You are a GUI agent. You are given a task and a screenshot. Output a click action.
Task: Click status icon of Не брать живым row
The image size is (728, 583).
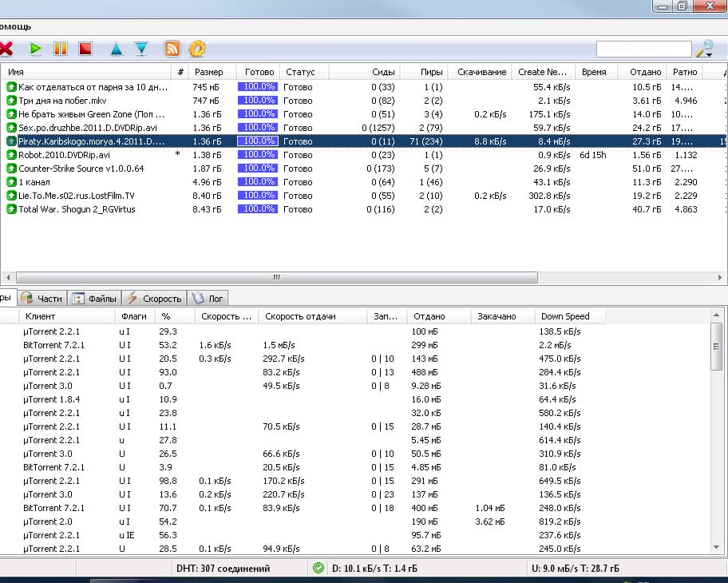tap(11, 114)
